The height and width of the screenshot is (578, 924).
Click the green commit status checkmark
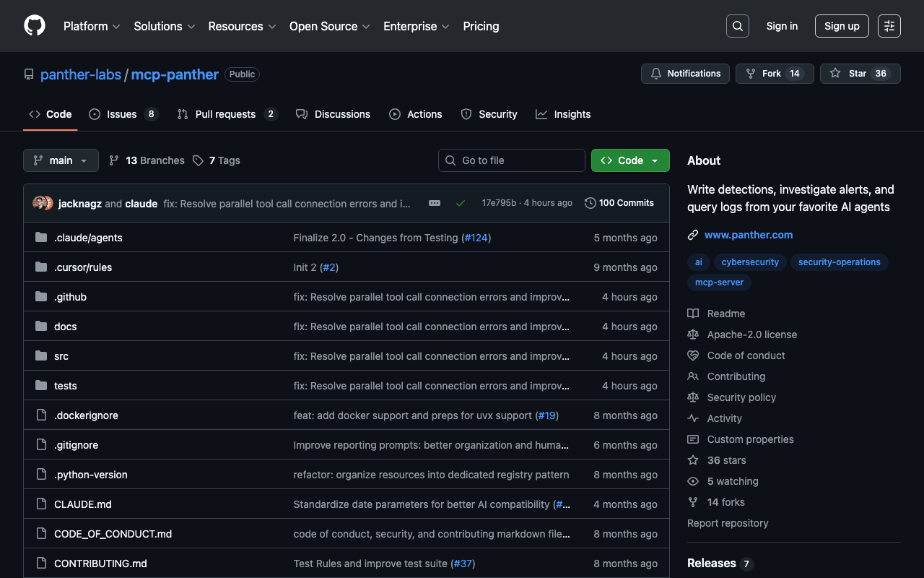tap(460, 203)
